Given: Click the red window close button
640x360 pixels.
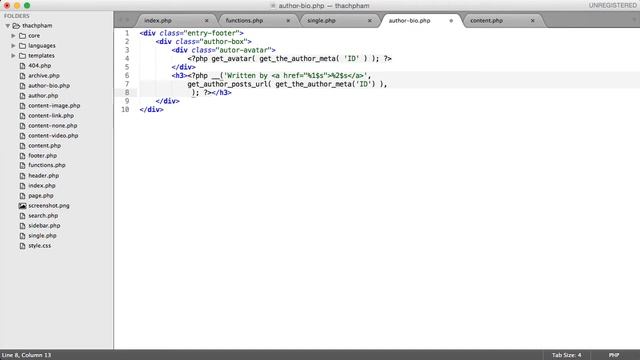Looking at the screenshot, I should pyautogui.click(x=7, y=5).
